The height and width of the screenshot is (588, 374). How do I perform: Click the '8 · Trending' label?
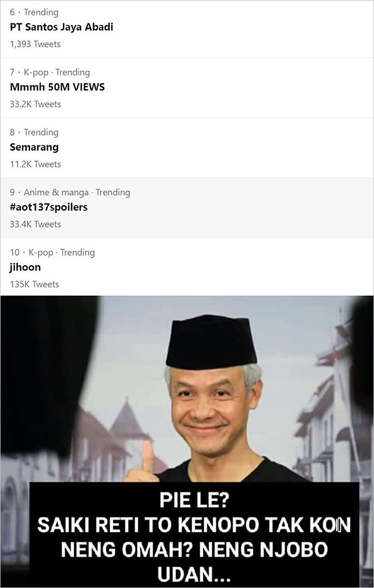34,132
